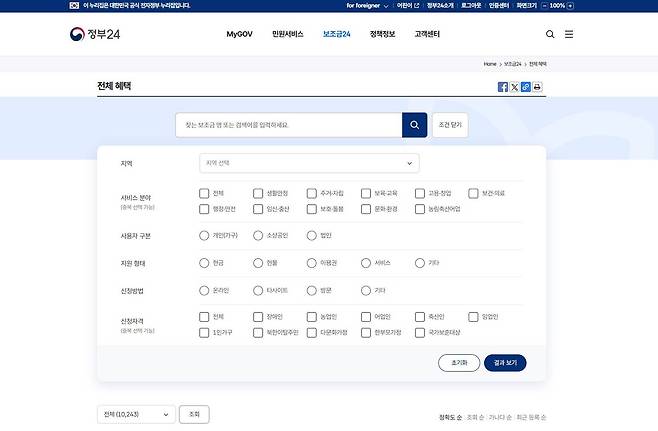Select the 방문 radio button
Image resolution: width=658 pixels, height=431 pixels.
[x=311, y=290]
